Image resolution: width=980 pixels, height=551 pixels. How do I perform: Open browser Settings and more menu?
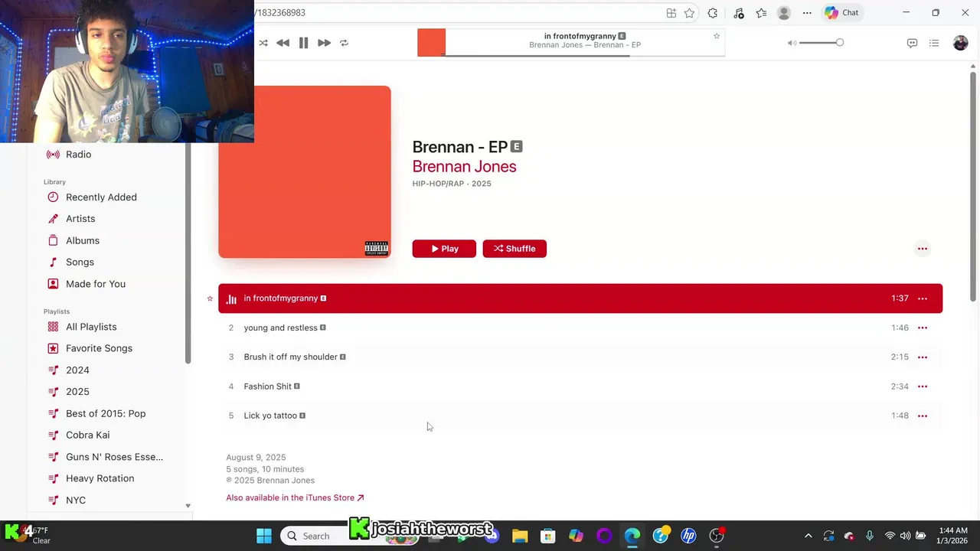807,13
